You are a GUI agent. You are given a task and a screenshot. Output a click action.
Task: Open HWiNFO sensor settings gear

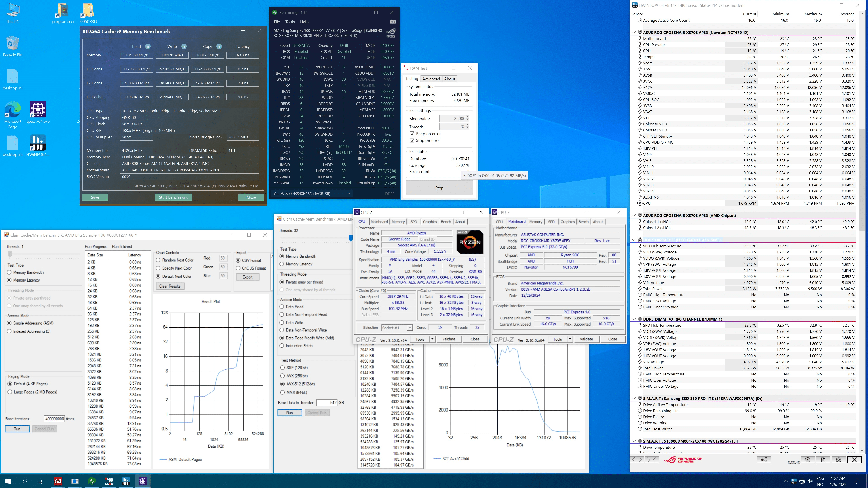pos(838,460)
